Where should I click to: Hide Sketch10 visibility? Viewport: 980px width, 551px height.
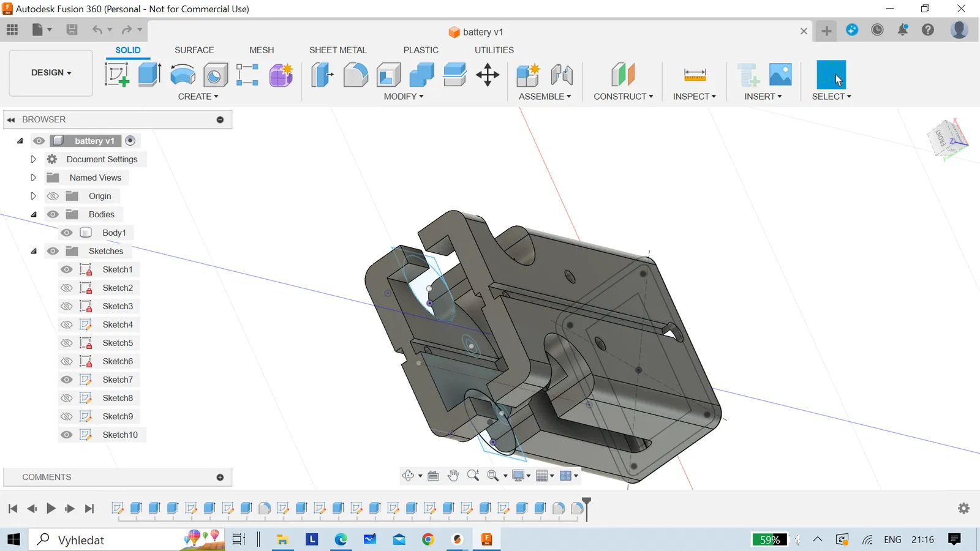67,435
